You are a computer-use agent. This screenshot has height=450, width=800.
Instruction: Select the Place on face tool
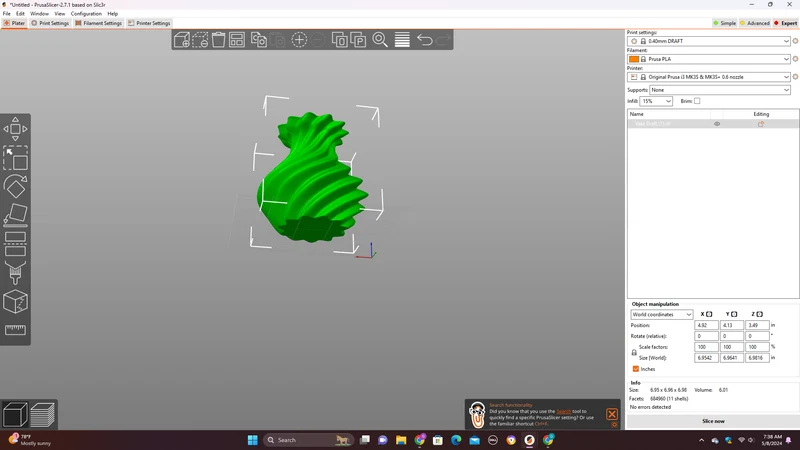click(15, 215)
